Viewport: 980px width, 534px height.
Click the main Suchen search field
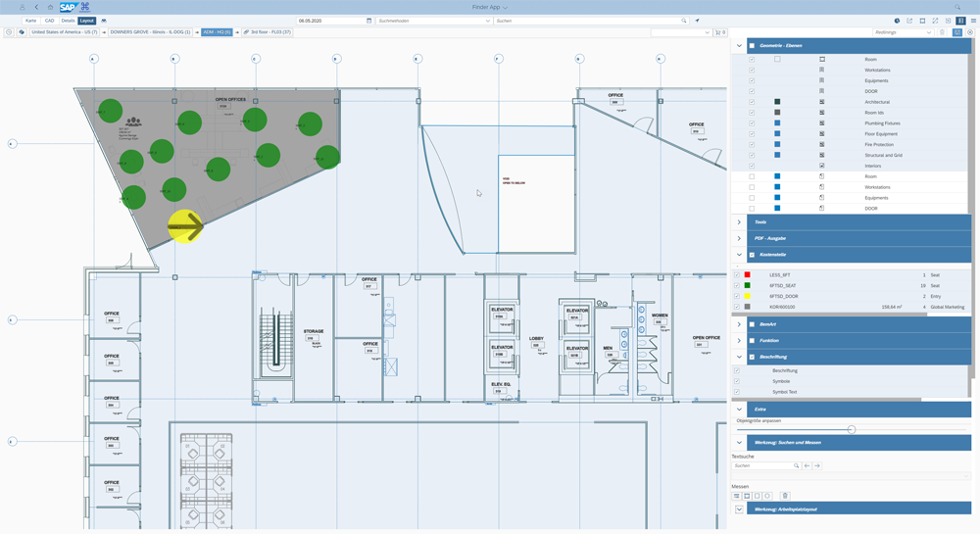pyautogui.click(x=591, y=21)
